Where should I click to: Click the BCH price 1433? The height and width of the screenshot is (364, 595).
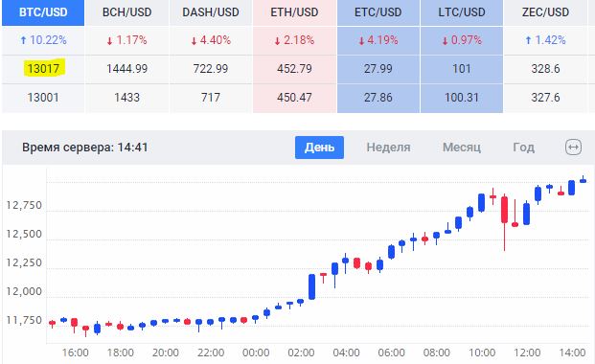click(x=126, y=98)
